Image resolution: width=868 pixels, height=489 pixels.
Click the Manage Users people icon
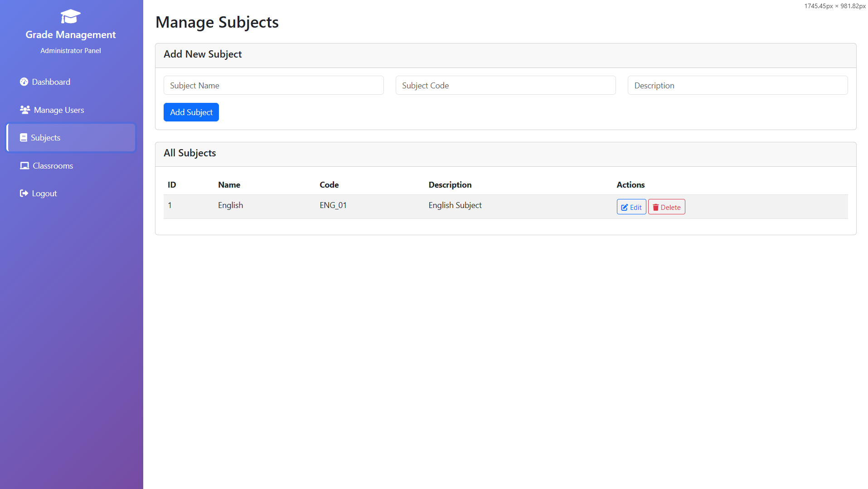pyautogui.click(x=25, y=110)
